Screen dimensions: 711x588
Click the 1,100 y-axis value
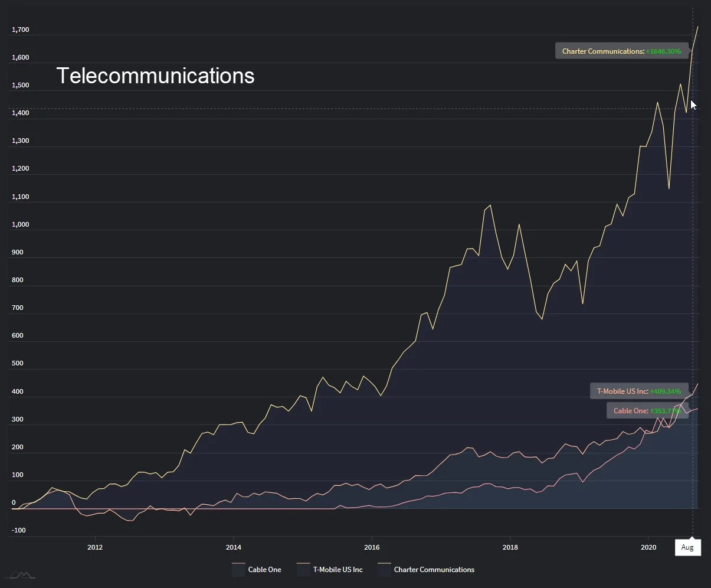click(21, 197)
